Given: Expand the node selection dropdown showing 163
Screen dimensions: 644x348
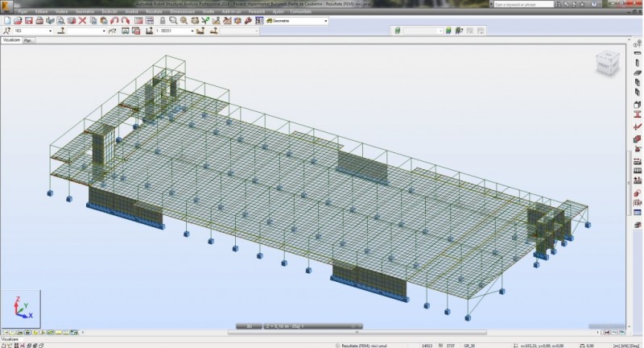Looking at the screenshot, I should click(50, 31).
